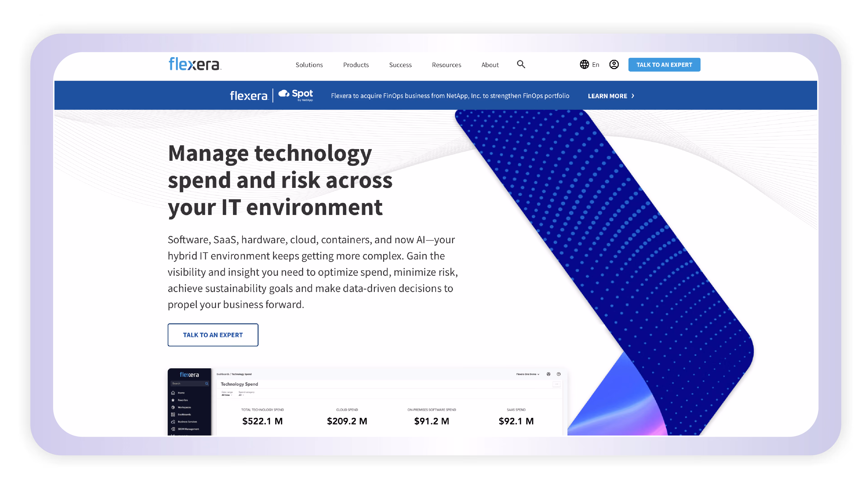This screenshot has height=488, width=868.
Task: Select the Favorites star icon in the sidebar
Action: tap(173, 400)
